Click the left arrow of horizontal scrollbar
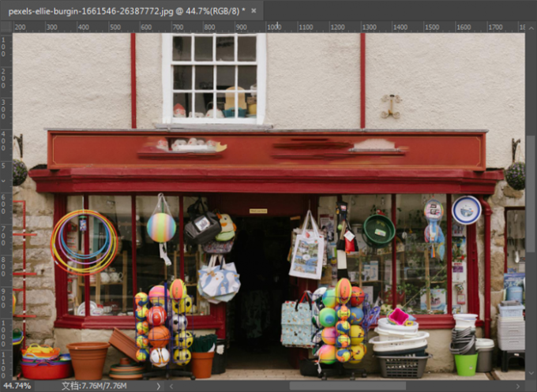The image size is (537, 392). (x=171, y=386)
